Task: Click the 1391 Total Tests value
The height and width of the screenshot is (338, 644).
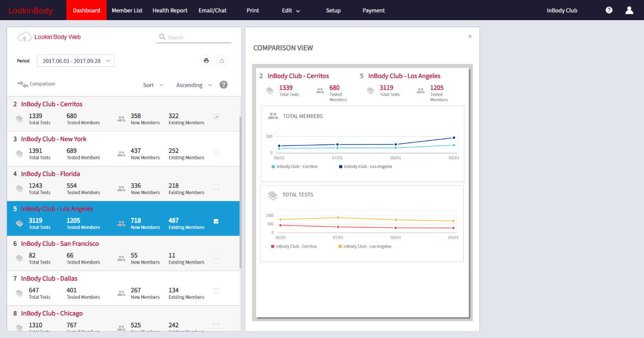Action: pos(36,150)
